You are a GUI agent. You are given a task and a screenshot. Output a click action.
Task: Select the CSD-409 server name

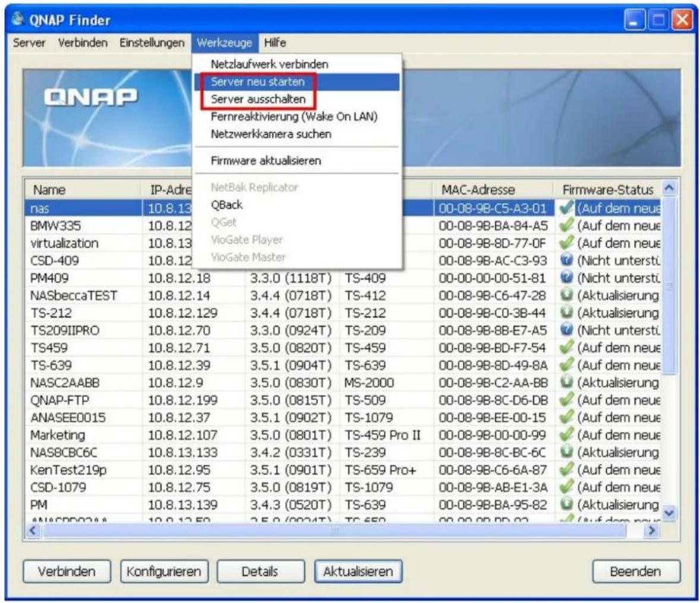(55, 260)
